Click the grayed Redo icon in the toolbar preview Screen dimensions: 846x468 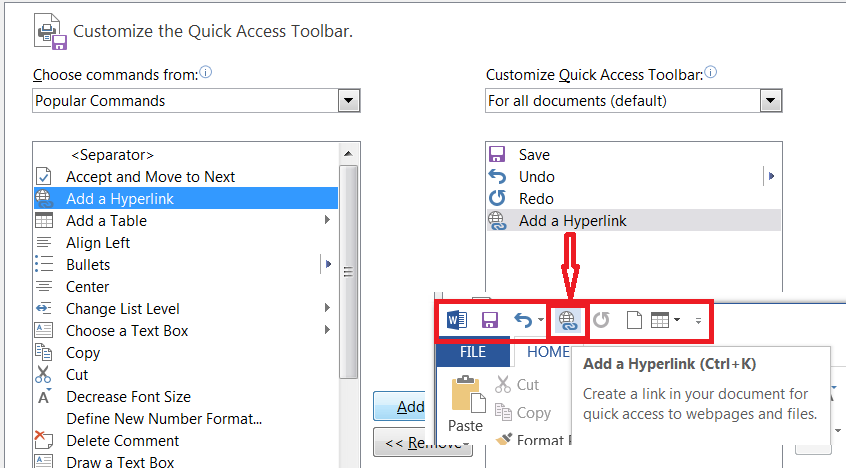(601, 320)
